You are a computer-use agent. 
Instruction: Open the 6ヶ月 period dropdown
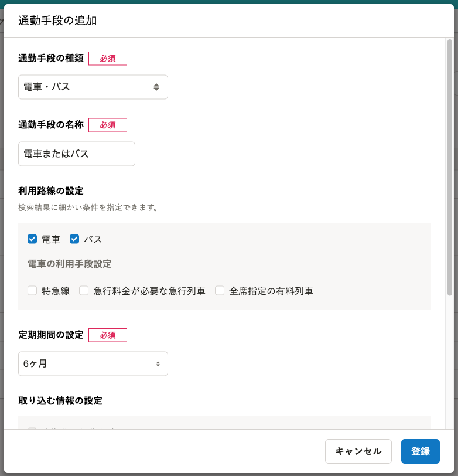(93, 363)
